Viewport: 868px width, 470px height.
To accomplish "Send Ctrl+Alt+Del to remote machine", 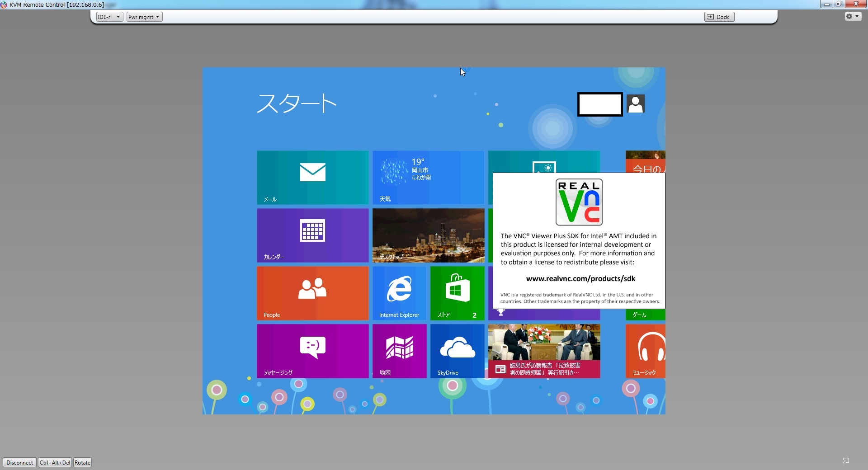I will click(x=55, y=462).
